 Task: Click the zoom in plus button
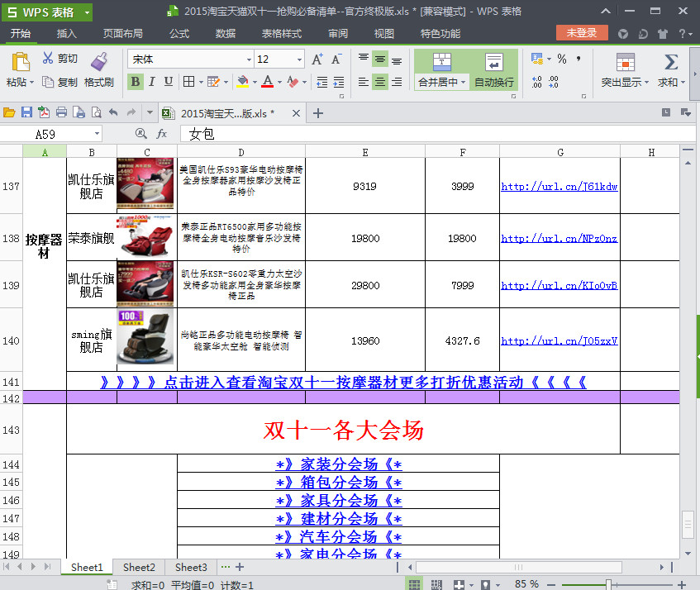tap(682, 584)
